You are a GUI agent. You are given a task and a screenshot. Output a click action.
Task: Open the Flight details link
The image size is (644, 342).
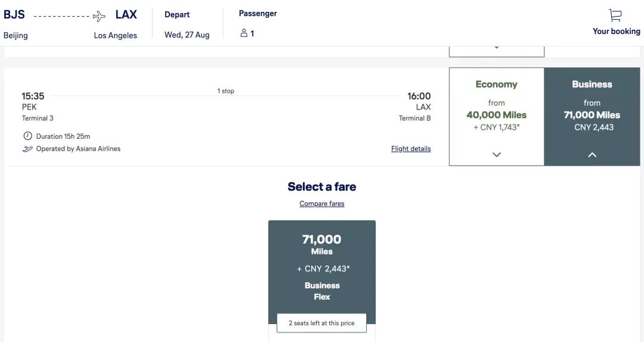click(x=411, y=149)
